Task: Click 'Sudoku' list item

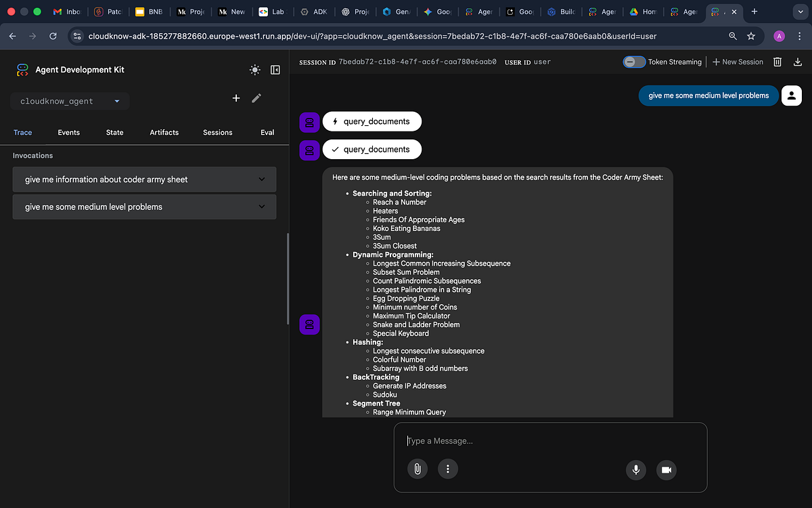Action: (385, 394)
